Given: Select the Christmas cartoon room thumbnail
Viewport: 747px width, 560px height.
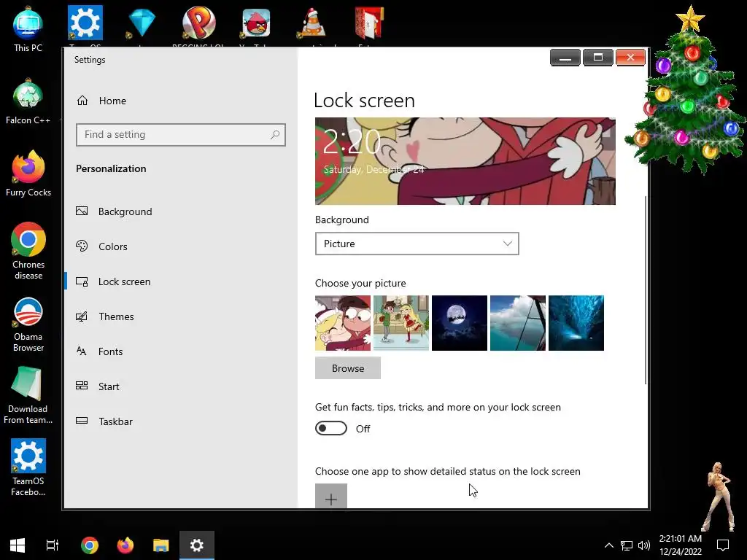Looking at the screenshot, I should pyautogui.click(x=401, y=323).
